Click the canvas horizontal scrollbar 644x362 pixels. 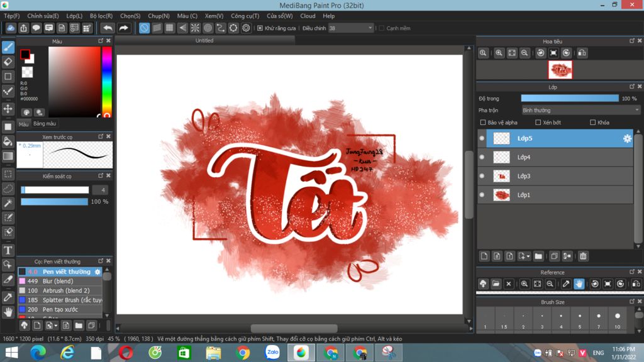coord(294,328)
